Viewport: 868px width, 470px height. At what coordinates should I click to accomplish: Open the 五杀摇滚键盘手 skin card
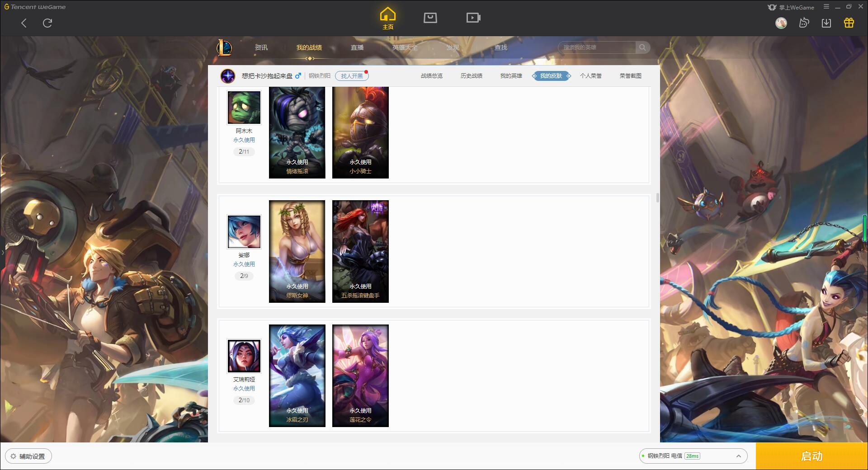coord(360,251)
